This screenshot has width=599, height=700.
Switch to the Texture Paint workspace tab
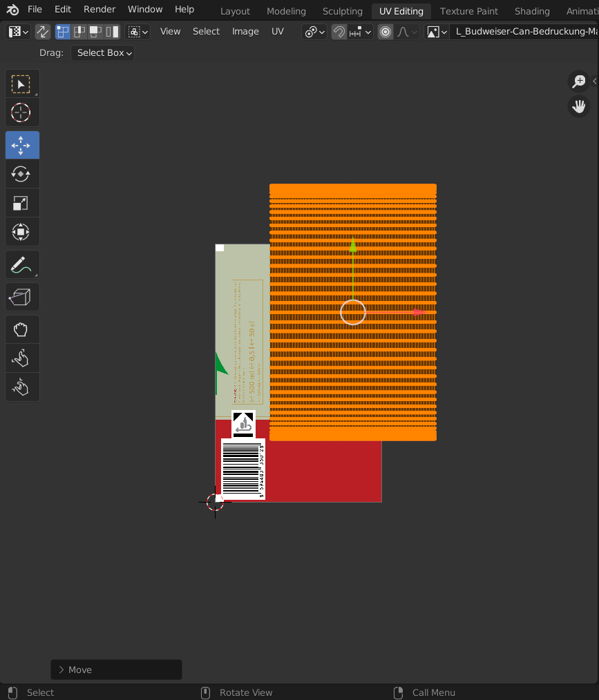tap(468, 11)
